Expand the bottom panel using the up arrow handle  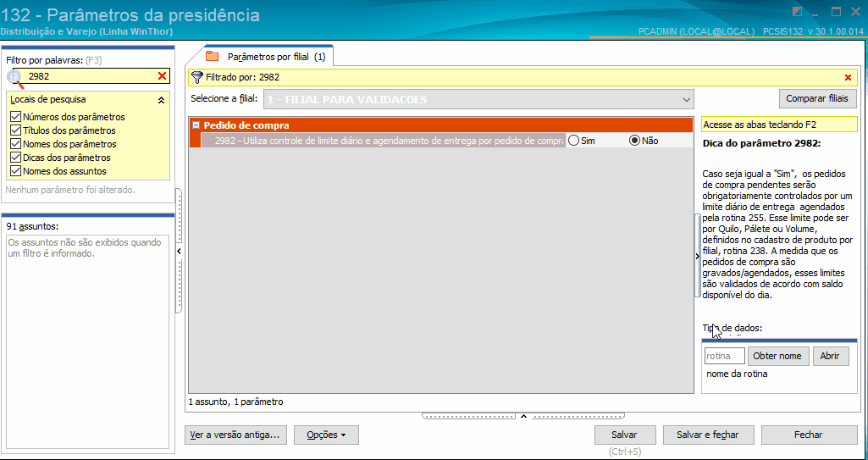click(x=523, y=415)
